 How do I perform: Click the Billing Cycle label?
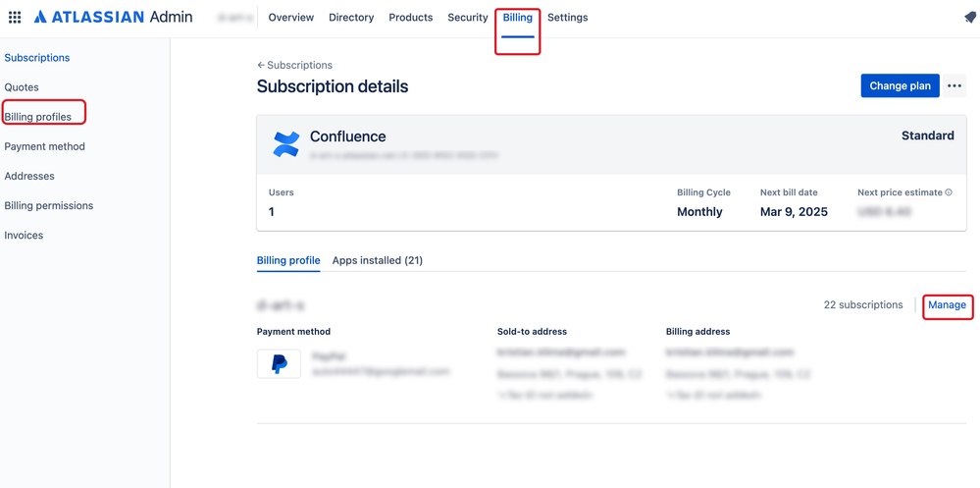pos(703,192)
